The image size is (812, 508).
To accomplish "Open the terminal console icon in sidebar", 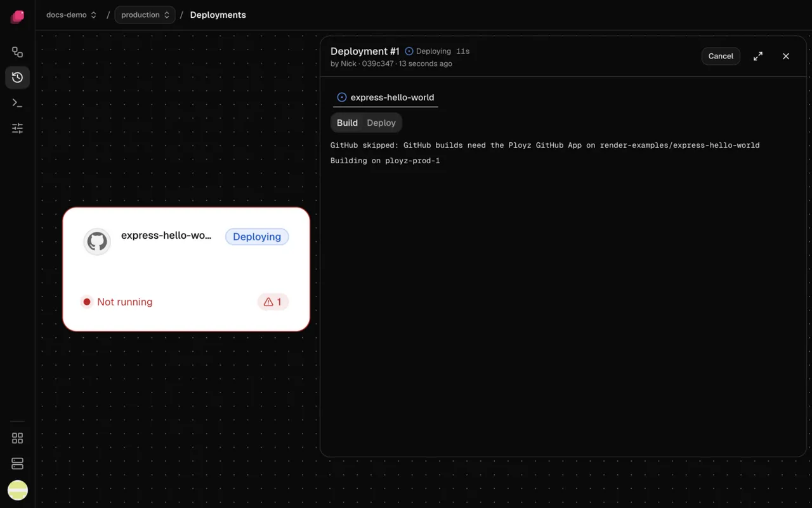I will coord(18,103).
